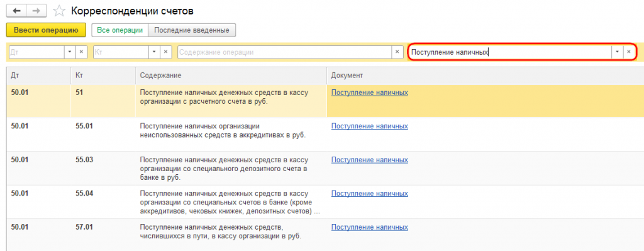Viewport: 644px width, 251px height.
Task: Switch to Последние введенные tab
Action: click(x=192, y=30)
